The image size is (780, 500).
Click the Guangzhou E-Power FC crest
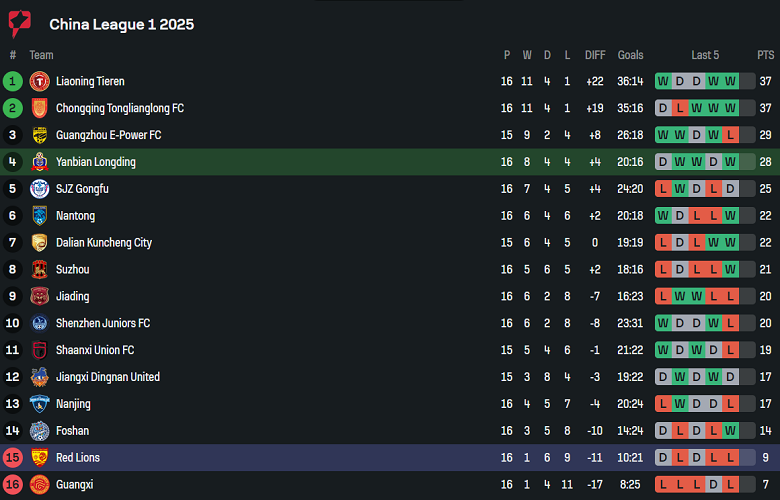pos(40,135)
